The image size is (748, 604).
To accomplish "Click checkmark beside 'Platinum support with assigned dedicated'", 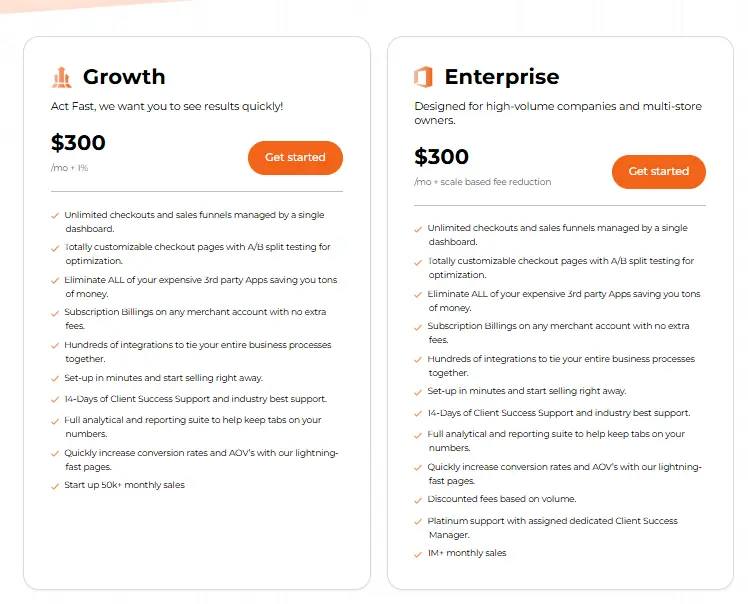I will [418, 522].
